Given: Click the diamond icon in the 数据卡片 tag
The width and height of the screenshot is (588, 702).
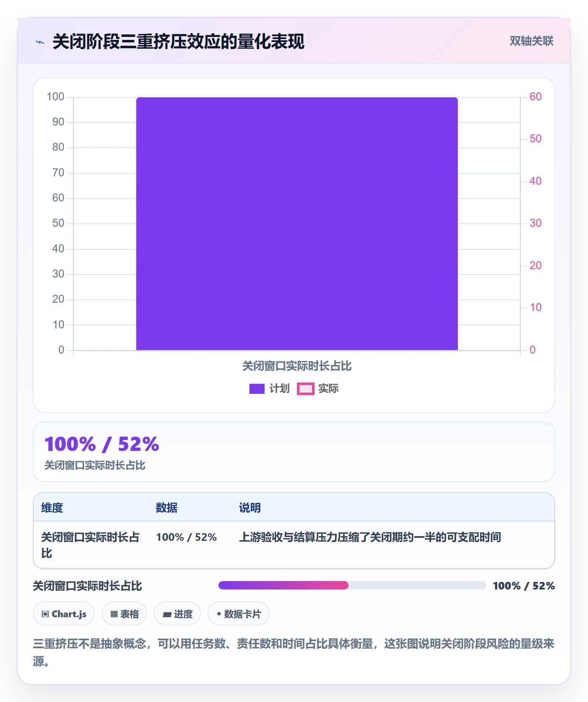Looking at the screenshot, I should (219, 614).
